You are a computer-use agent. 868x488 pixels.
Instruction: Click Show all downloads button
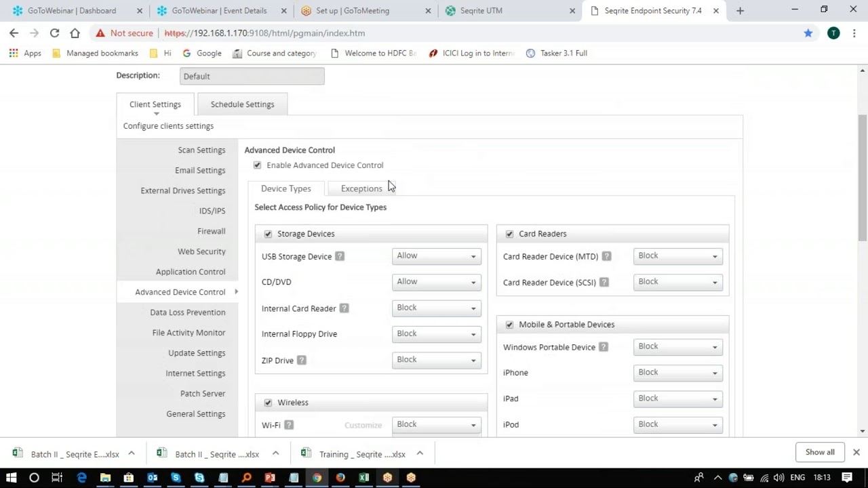click(820, 452)
